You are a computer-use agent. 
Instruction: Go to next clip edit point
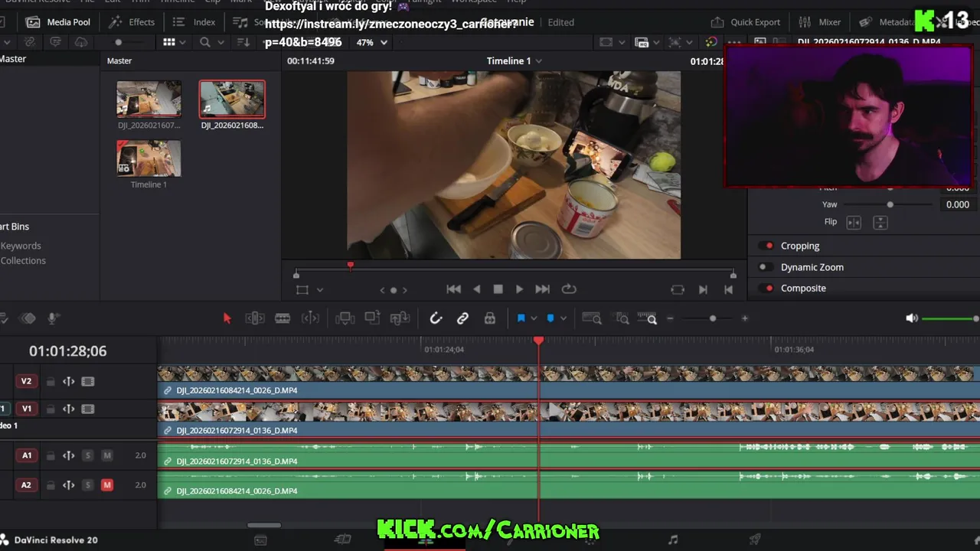(703, 289)
